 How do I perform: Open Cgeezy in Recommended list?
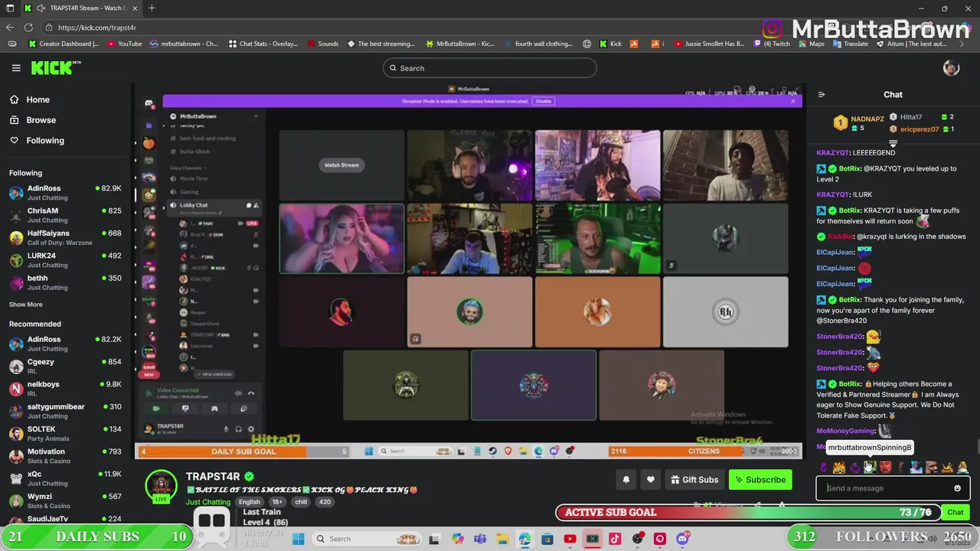[x=65, y=366]
